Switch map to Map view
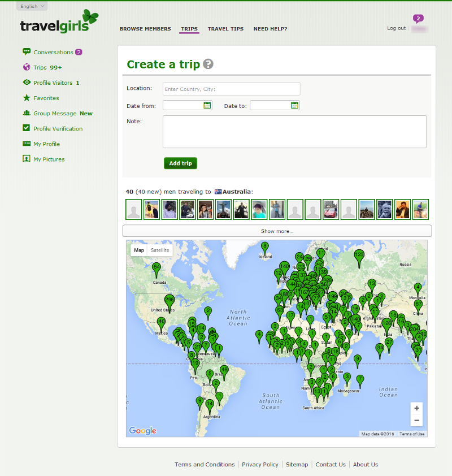The image size is (452, 476). tap(139, 250)
